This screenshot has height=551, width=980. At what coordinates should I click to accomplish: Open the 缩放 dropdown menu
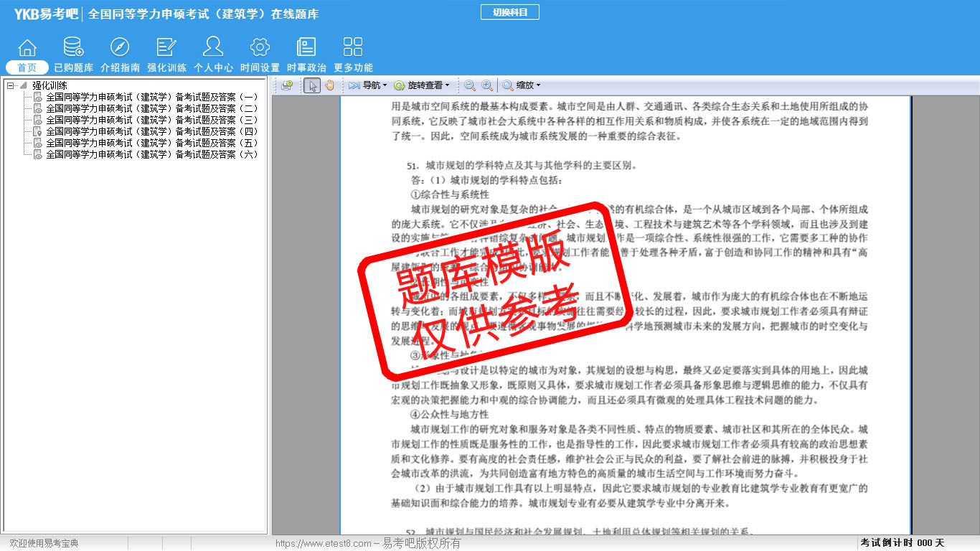(x=522, y=85)
